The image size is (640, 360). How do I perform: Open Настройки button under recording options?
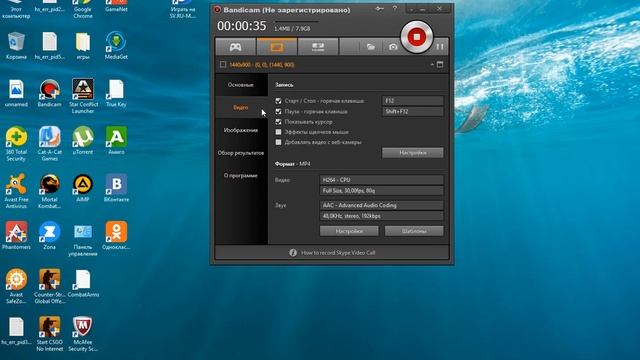[413, 153]
